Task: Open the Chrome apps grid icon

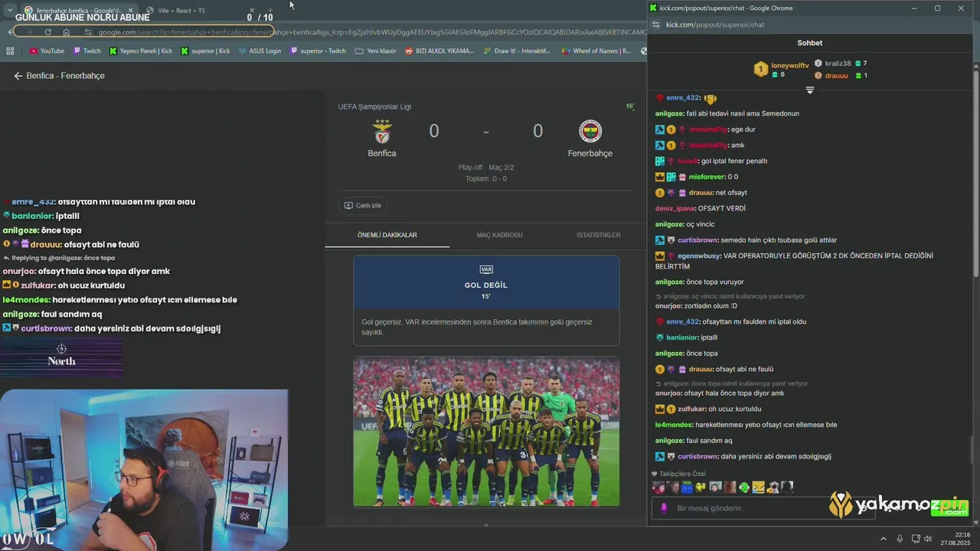Action: point(10,51)
